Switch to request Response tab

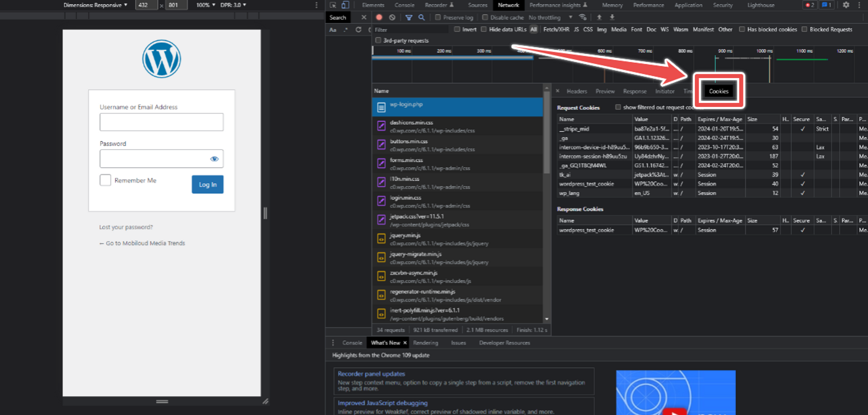[x=635, y=91]
